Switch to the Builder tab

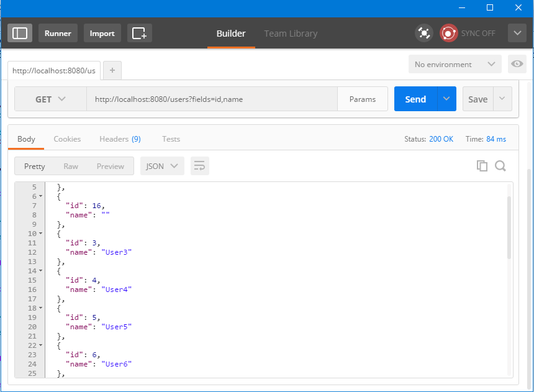[x=231, y=34]
